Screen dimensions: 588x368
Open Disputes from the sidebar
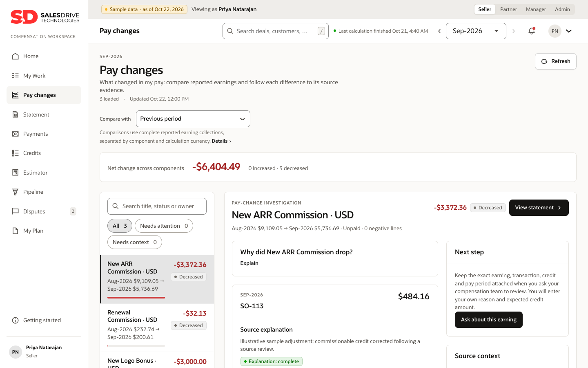[x=44, y=211]
